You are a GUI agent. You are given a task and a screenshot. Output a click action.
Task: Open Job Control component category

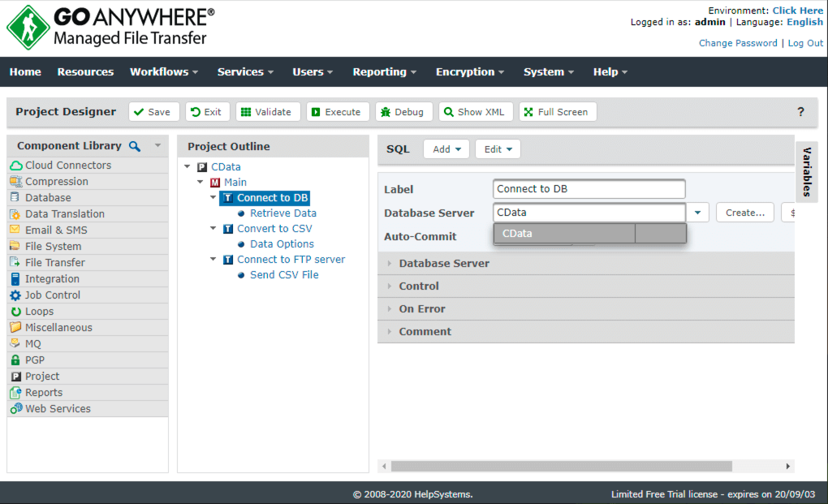pos(88,295)
